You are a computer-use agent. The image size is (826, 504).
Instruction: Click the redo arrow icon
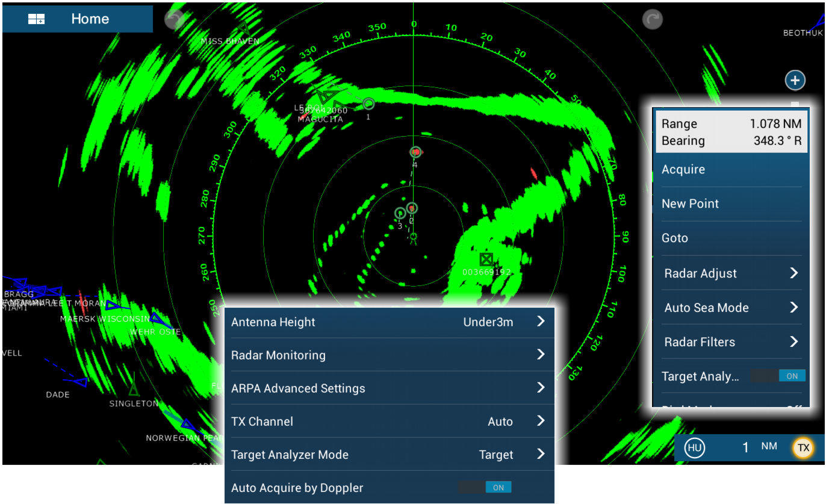click(652, 19)
